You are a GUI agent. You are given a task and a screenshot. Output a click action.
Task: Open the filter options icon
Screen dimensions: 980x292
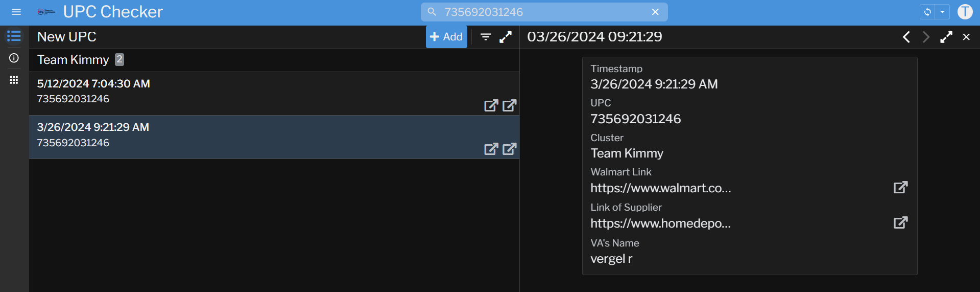coord(486,37)
